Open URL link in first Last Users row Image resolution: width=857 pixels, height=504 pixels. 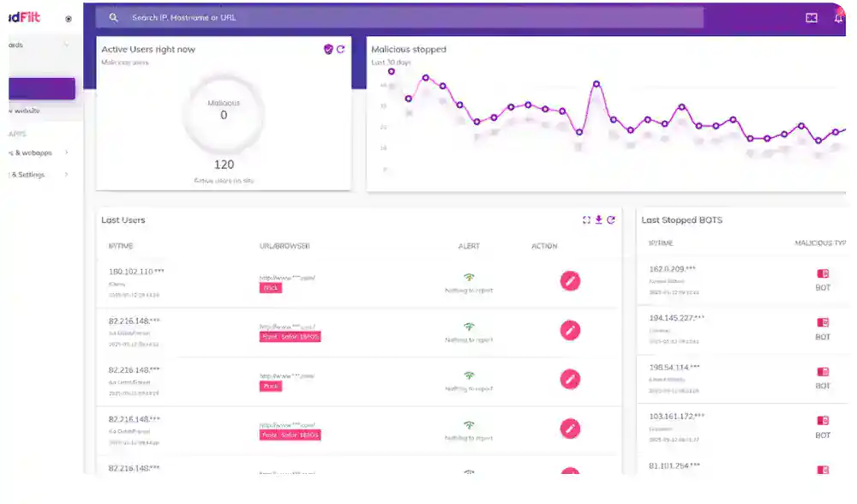[287, 278]
